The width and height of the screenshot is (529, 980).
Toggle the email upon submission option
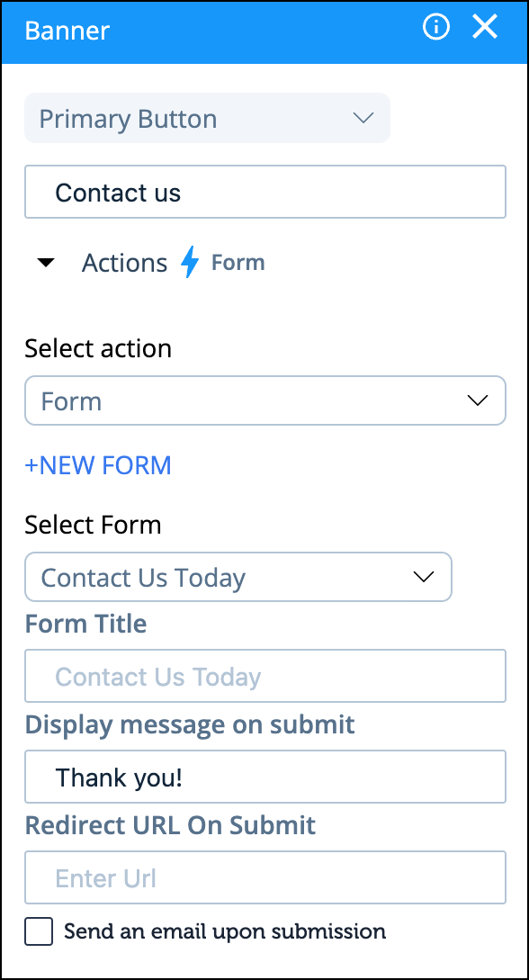(x=39, y=931)
